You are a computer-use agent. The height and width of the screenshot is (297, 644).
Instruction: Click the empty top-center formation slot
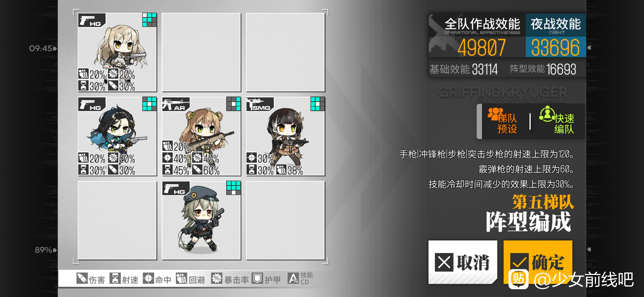(x=201, y=52)
